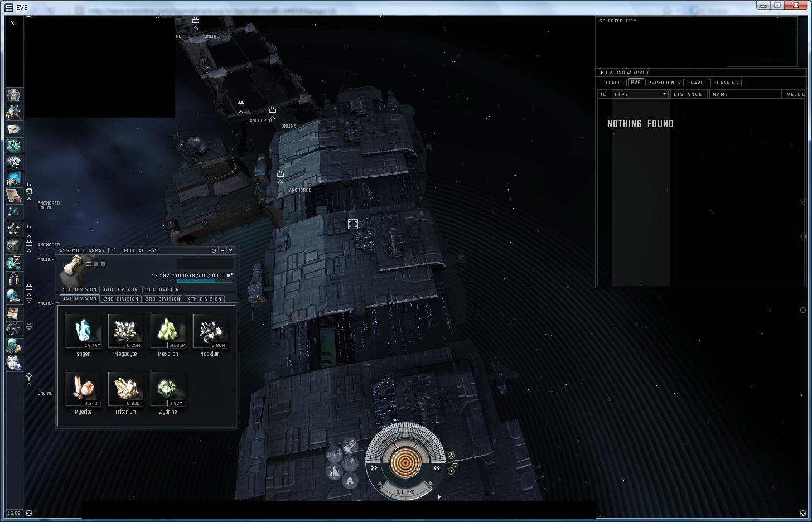Open the Fitting window from the Neocom

click(x=14, y=146)
